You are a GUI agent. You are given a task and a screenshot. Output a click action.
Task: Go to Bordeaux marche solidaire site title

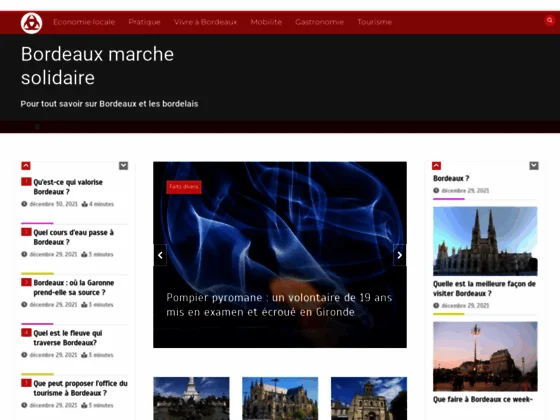(x=97, y=66)
